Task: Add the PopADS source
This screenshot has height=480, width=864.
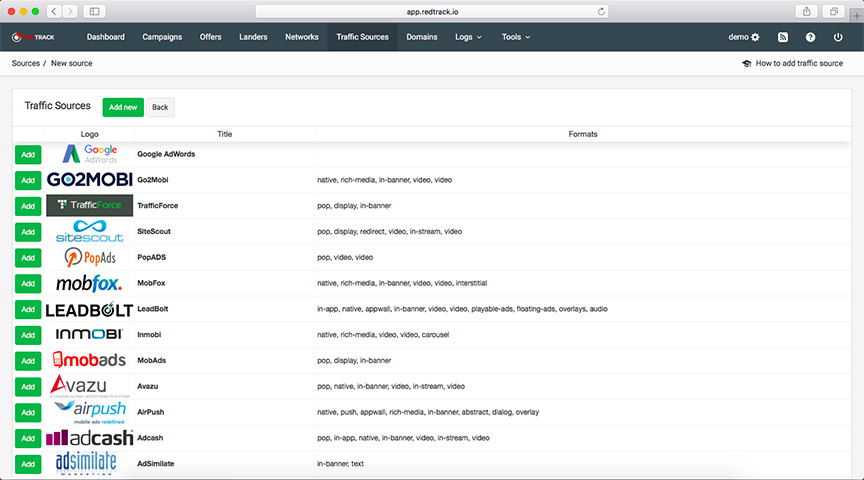Action: coord(28,258)
